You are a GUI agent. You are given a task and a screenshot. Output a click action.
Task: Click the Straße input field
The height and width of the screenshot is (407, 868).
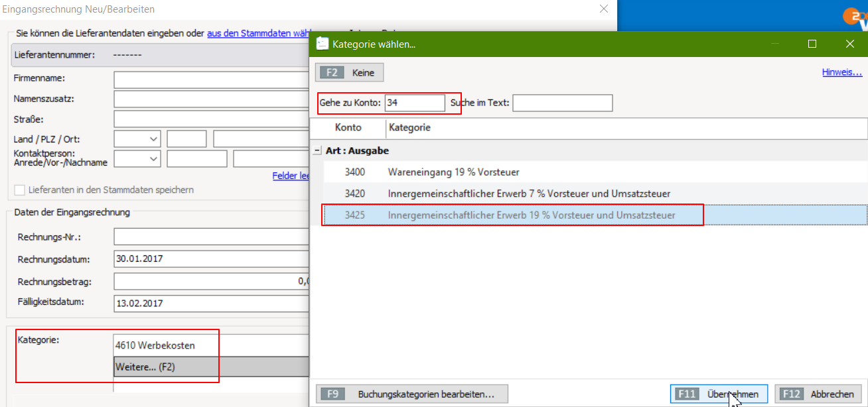212,119
